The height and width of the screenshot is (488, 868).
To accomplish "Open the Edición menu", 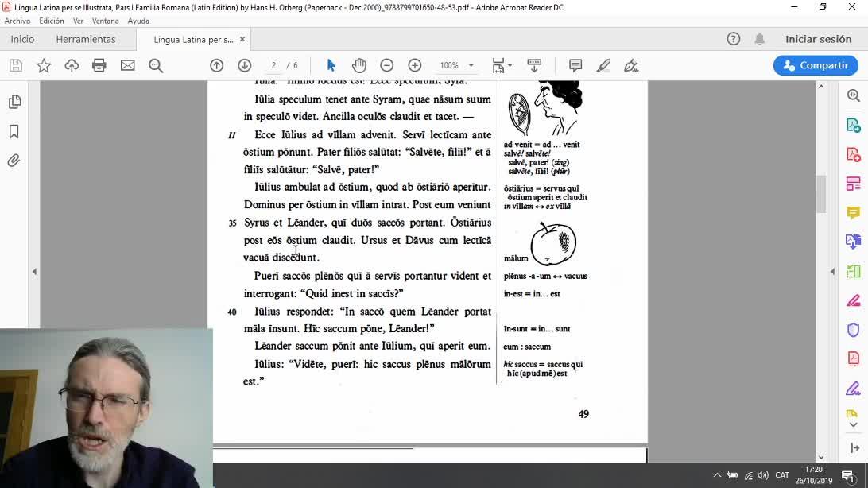I will 52,21.
